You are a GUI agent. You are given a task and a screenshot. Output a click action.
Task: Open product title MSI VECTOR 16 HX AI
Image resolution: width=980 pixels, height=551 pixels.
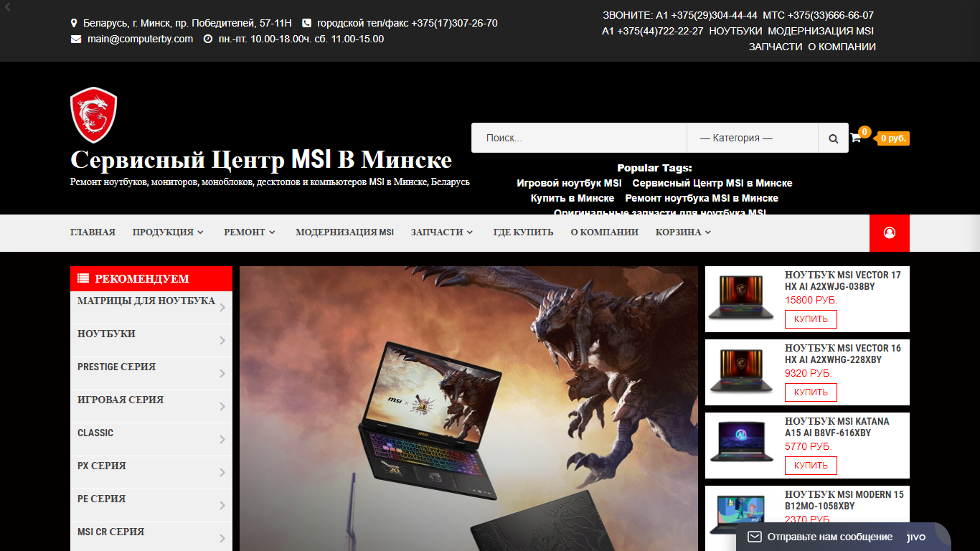coord(843,354)
